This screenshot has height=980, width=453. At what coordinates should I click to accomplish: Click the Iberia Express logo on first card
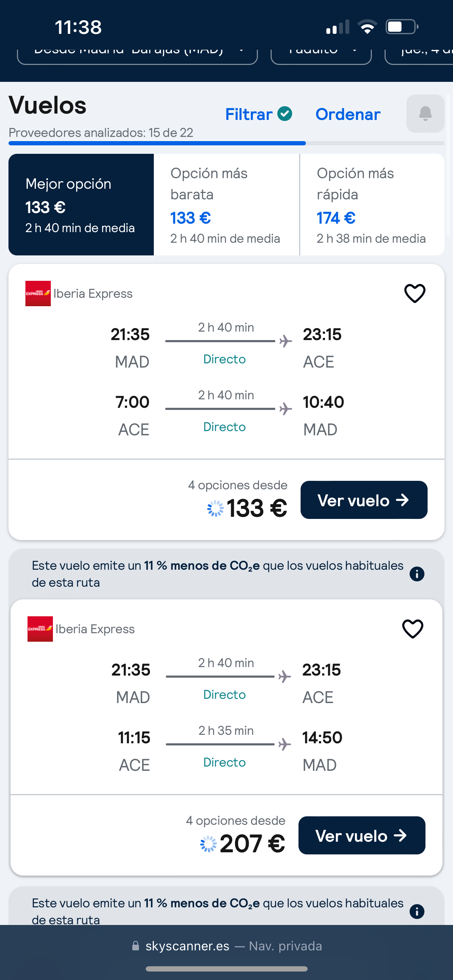point(38,293)
